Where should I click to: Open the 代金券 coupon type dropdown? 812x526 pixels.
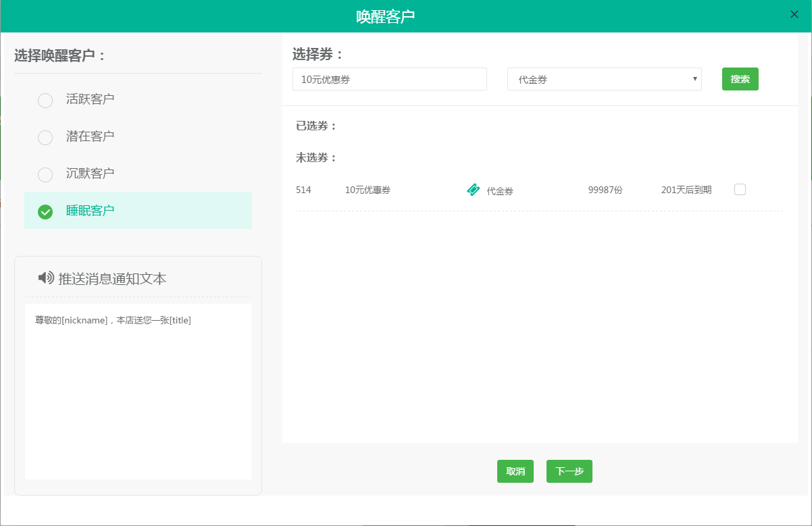[604, 79]
